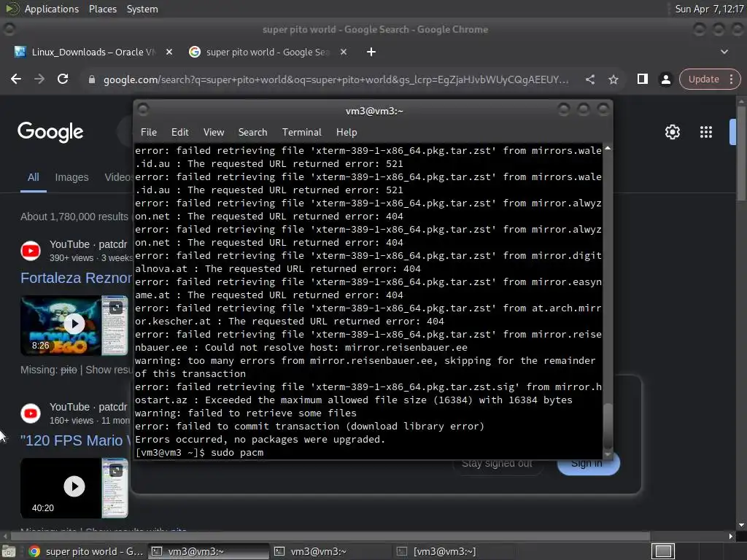The height and width of the screenshot is (560, 747).
Task: Select the bracketed [vm3@vm3:~] taskbar entry
Action: click(x=454, y=551)
